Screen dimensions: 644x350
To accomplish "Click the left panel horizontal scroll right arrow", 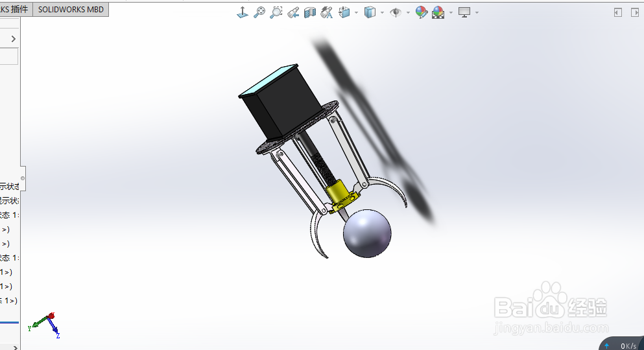I will point(15,347).
